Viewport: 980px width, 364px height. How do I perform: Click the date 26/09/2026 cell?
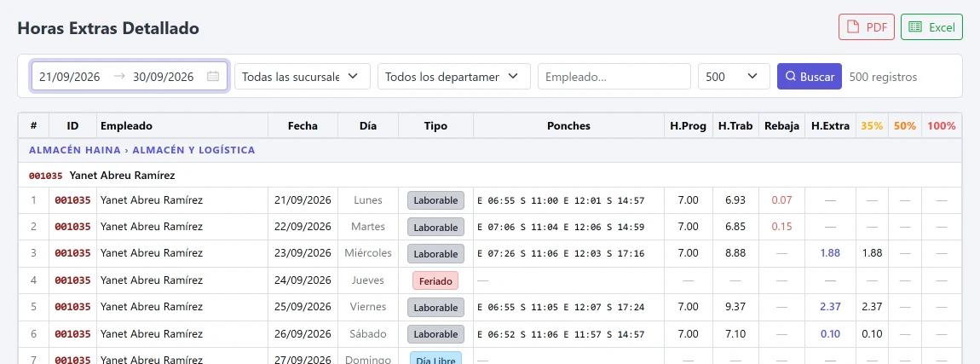(303, 334)
